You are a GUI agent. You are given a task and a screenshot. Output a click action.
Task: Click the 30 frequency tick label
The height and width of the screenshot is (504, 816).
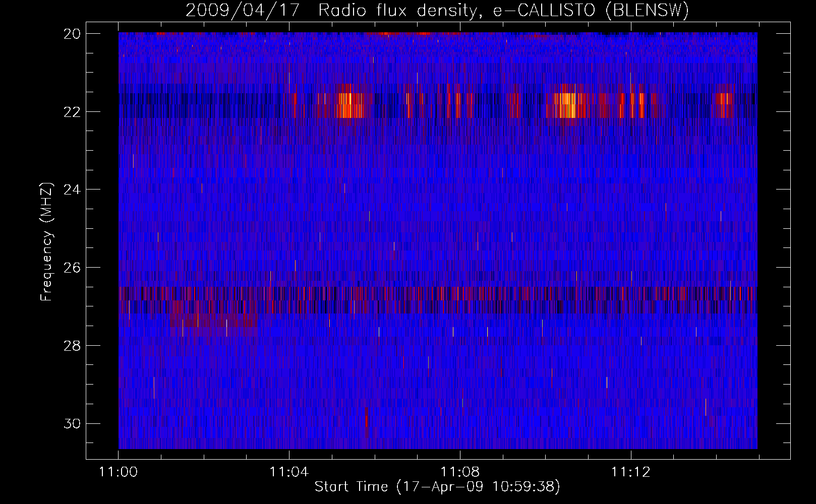click(x=72, y=424)
